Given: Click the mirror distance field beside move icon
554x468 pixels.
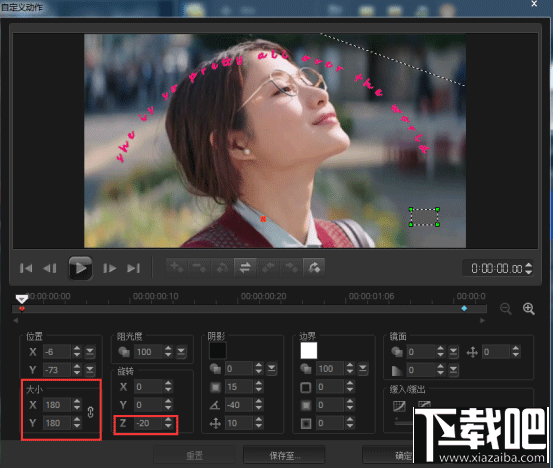Looking at the screenshot, I should click(x=496, y=352).
